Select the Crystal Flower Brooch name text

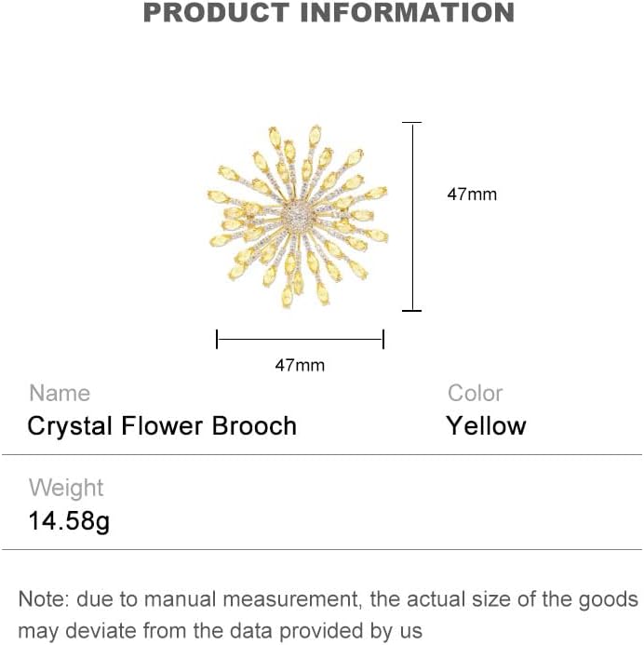(162, 426)
